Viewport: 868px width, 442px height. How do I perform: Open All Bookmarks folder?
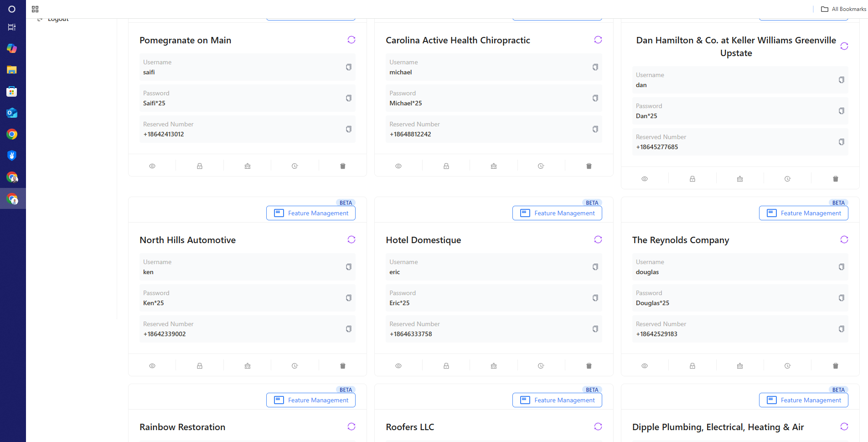(843, 9)
